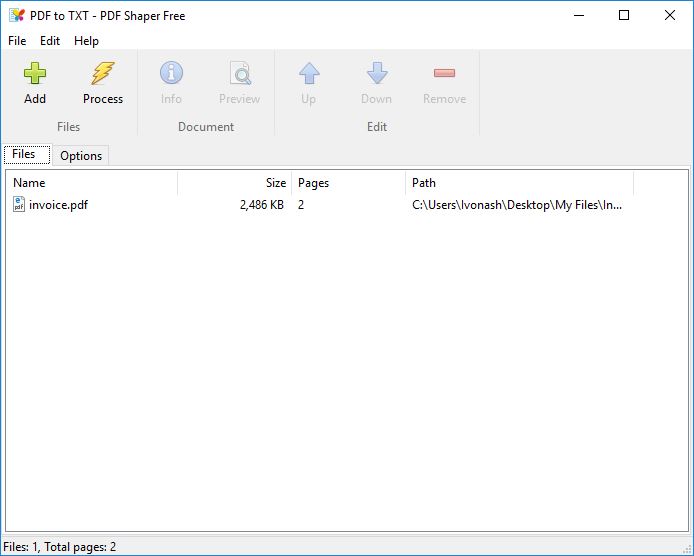694x556 pixels.
Task: Sort list by Name column header
Action: [92, 183]
